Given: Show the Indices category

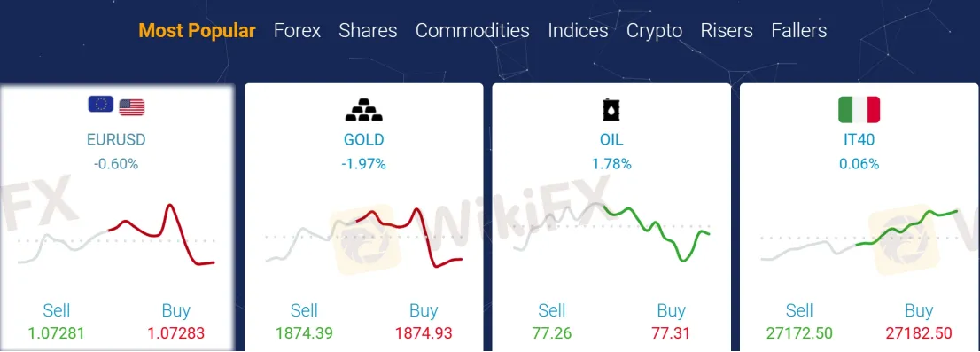Looking at the screenshot, I should click(x=578, y=31).
